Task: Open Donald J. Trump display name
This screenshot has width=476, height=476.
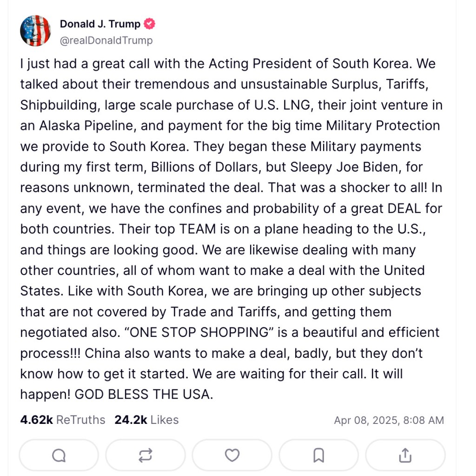Action: click(100, 24)
